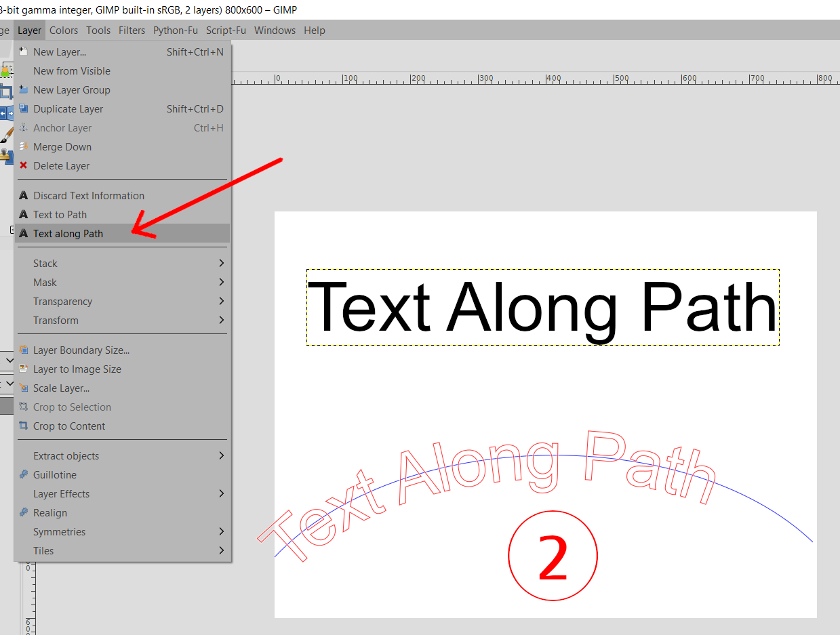Screen dimensions: 840x635
Task: Open the Symmetries submenu
Action: tap(123, 532)
